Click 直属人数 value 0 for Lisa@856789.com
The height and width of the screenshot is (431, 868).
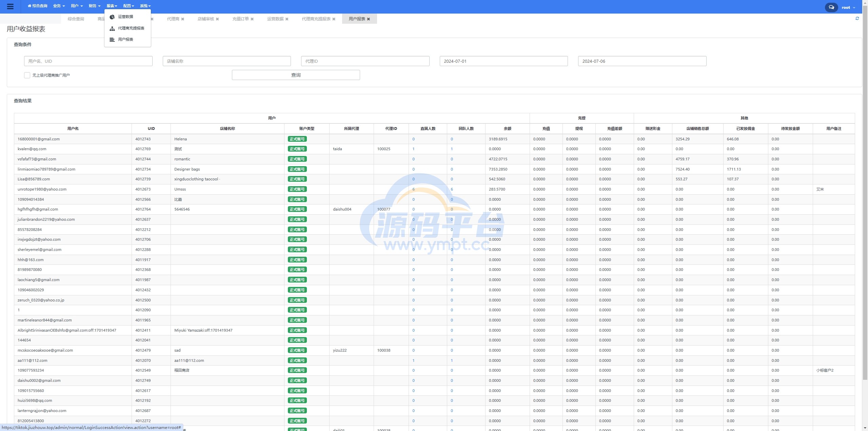coord(413,179)
